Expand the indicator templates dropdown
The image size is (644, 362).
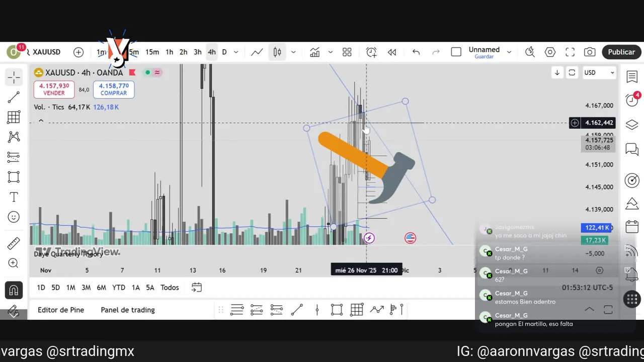click(x=331, y=52)
